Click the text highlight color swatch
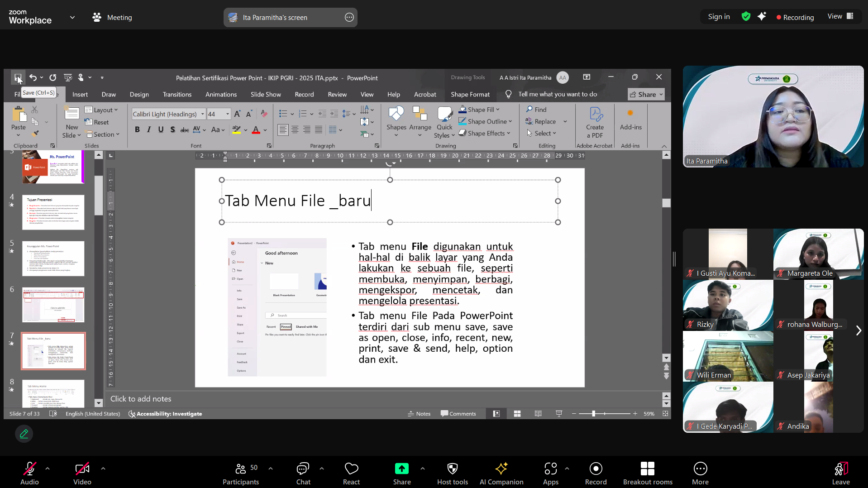The image size is (868, 488). (x=236, y=130)
